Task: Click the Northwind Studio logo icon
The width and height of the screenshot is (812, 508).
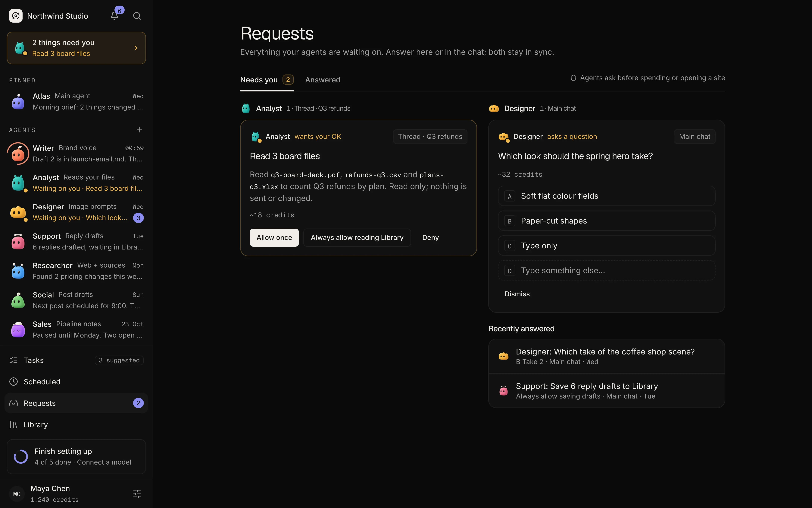Action: point(16,16)
